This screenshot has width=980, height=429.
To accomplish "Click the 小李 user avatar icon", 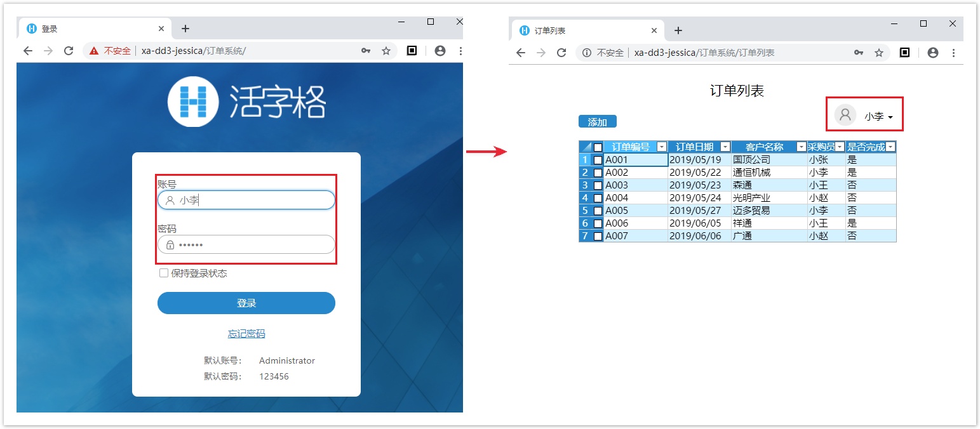I will point(845,115).
